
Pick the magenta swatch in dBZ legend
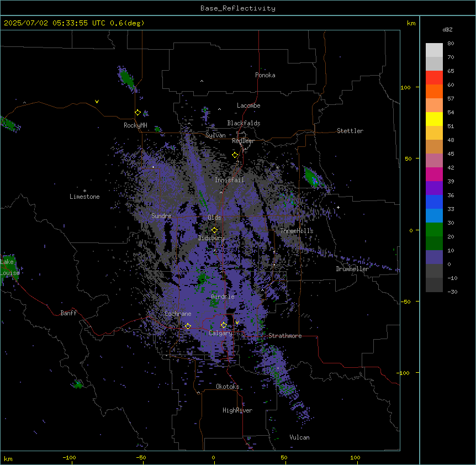[x=434, y=174]
